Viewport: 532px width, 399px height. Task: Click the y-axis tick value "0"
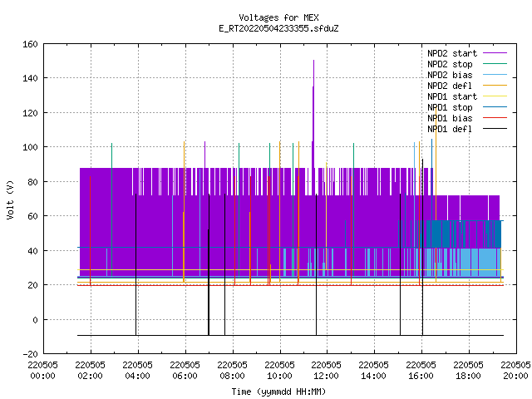(35, 319)
